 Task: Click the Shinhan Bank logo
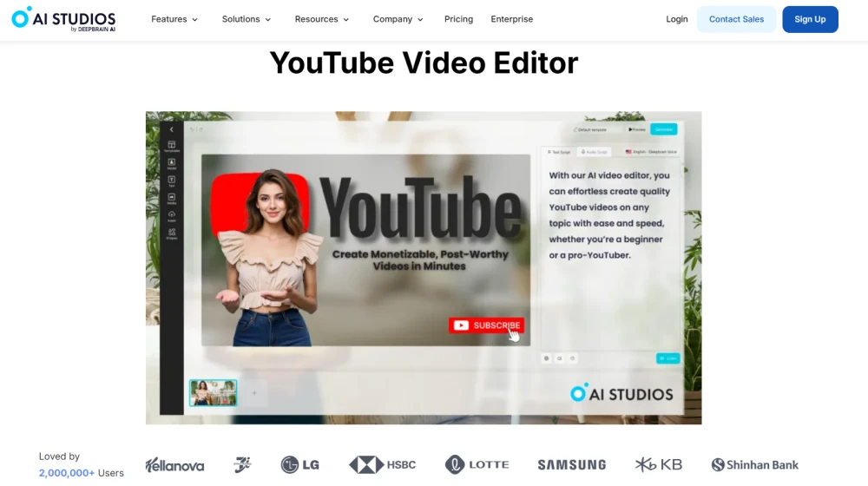coord(755,465)
